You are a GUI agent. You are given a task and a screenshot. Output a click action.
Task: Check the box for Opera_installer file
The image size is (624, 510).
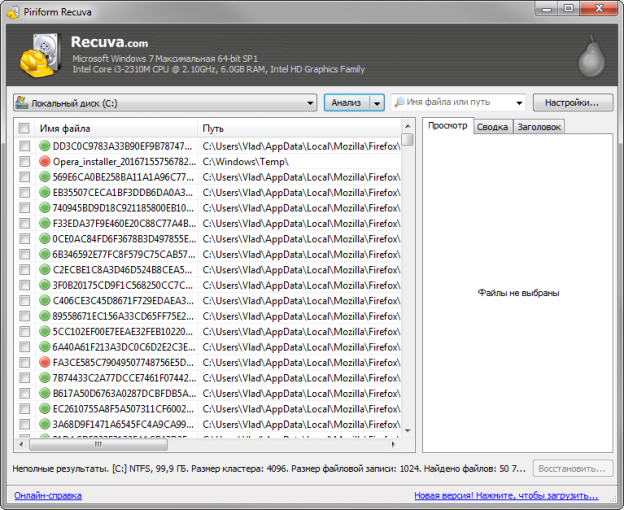(24, 161)
